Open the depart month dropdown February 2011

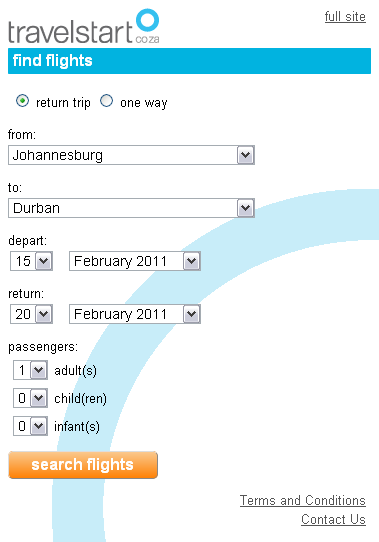coord(135,261)
